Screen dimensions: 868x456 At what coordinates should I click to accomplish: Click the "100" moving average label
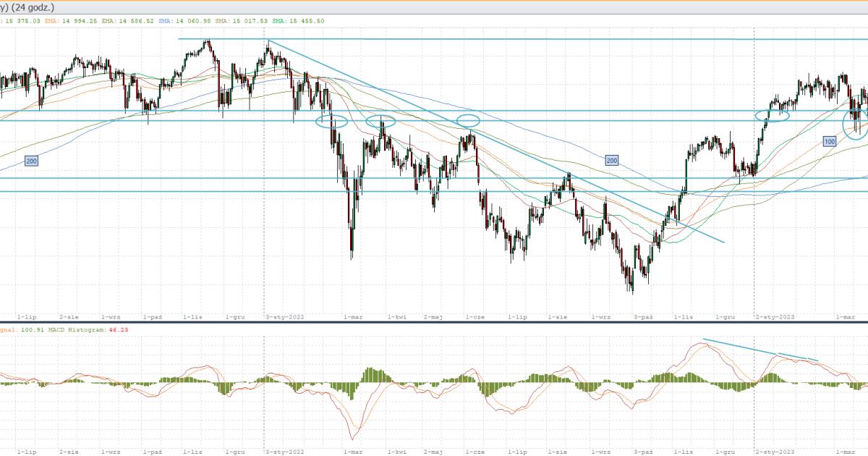[x=830, y=141]
